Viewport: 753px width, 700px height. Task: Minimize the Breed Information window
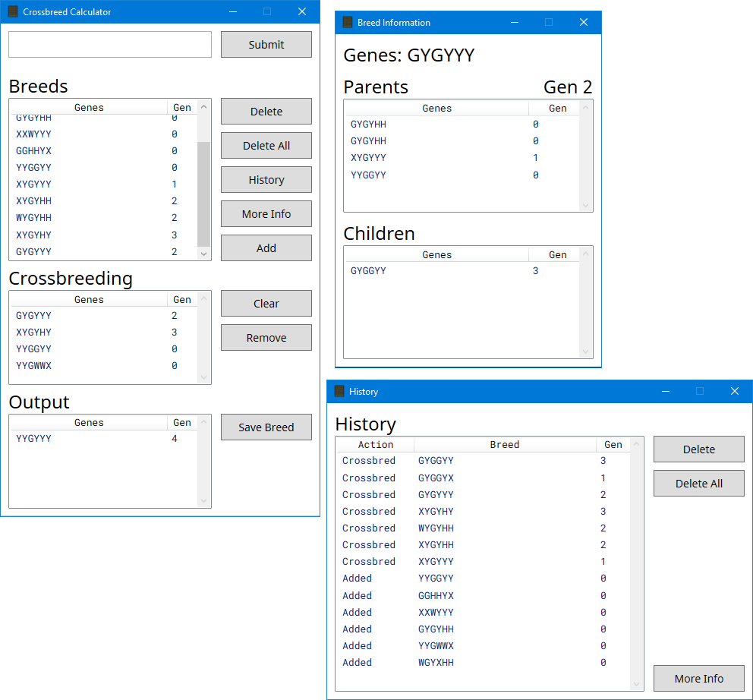coord(515,22)
